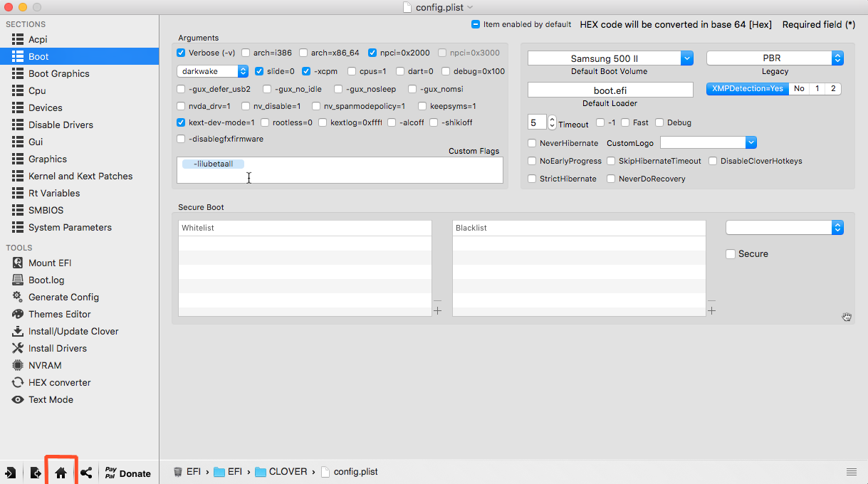The width and height of the screenshot is (868, 484).
Task: Select the No XMPDetection segment
Action: 799,89
